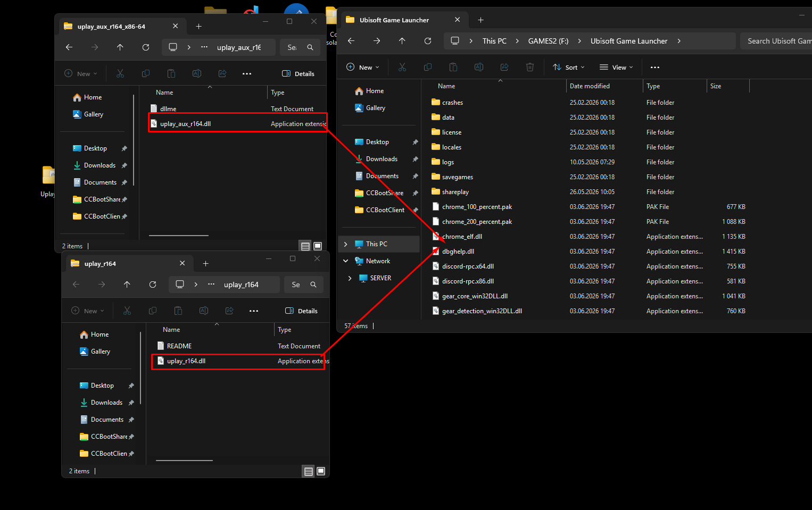Click Refresh in uplay_aux_r164_x86-64 window
The width and height of the screenshot is (812, 510).
pyautogui.click(x=146, y=47)
